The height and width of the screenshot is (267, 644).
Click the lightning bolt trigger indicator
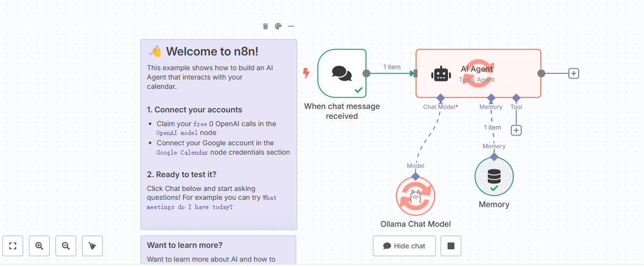point(306,74)
